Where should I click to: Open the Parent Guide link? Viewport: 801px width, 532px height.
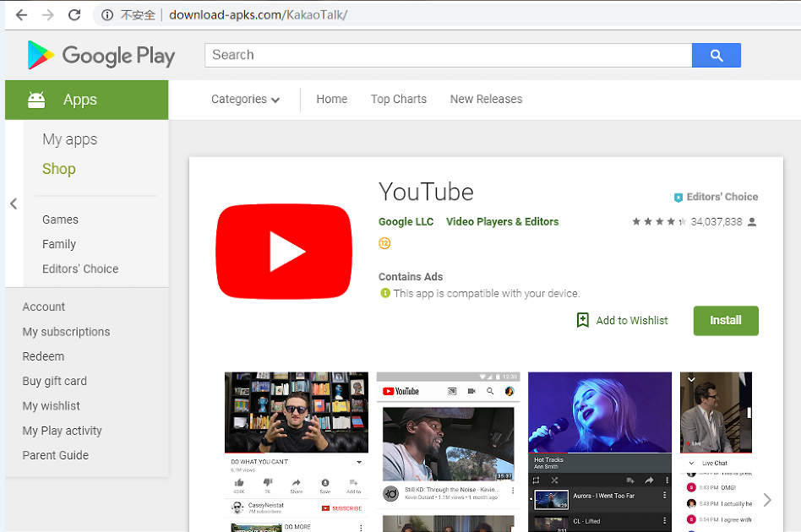click(56, 455)
